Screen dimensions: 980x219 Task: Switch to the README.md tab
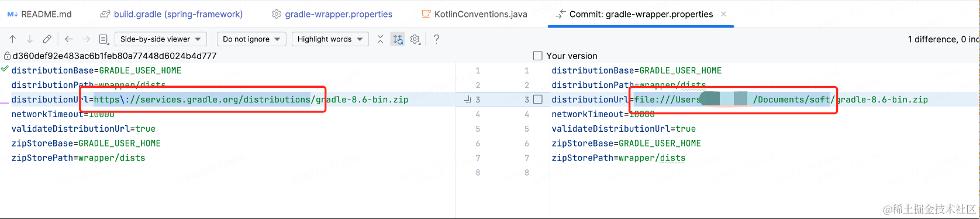[x=39, y=14]
